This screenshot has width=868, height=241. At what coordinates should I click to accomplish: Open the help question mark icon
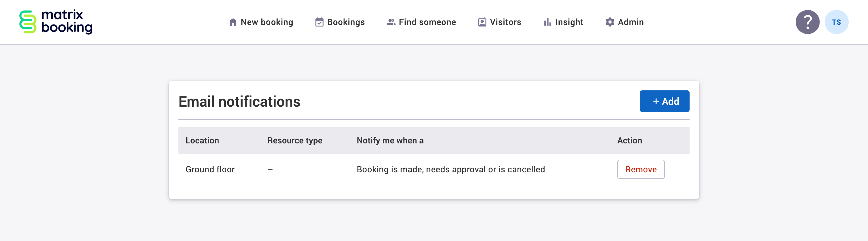click(x=808, y=22)
